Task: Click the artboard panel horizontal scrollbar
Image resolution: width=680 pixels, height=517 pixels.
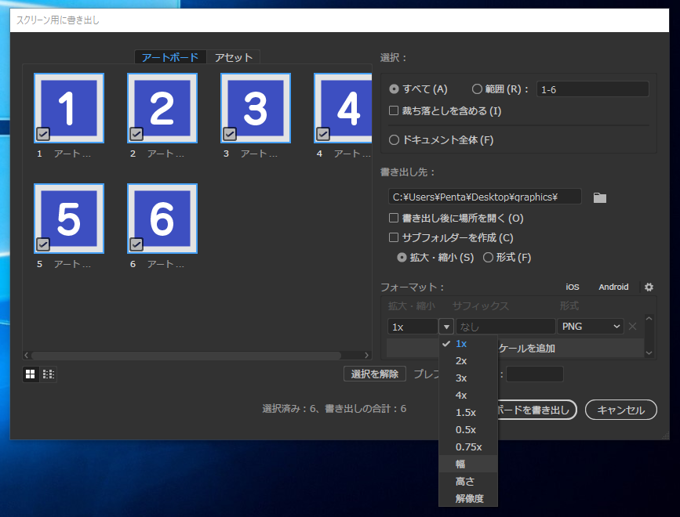Action: [x=186, y=355]
